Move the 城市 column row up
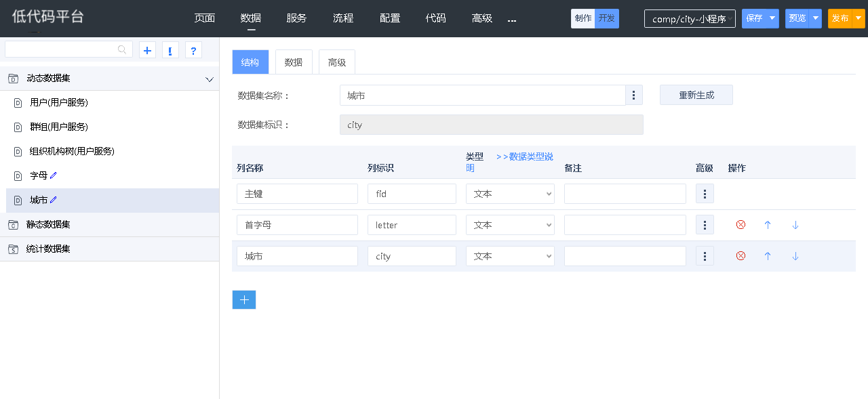This screenshot has height=399, width=868. [768, 256]
